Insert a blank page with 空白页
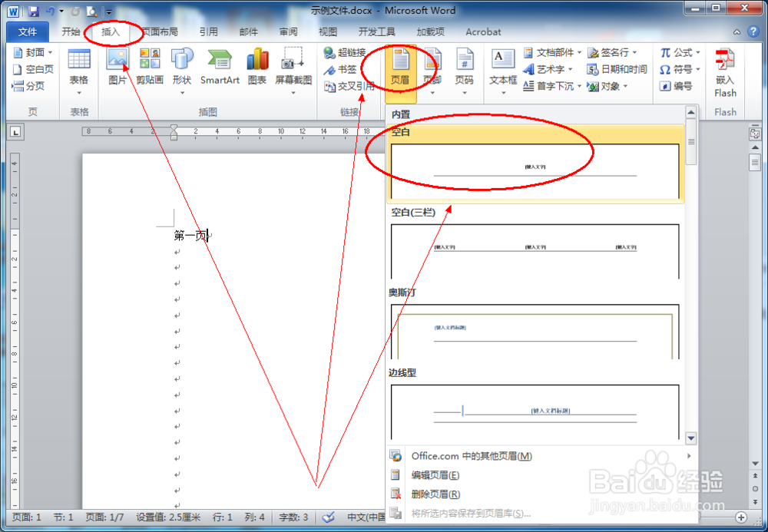 click(x=33, y=69)
